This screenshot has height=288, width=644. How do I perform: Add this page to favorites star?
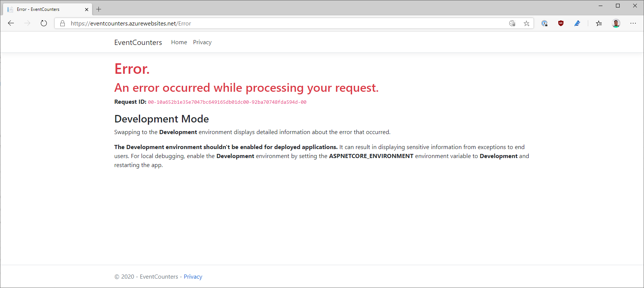[x=526, y=23]
